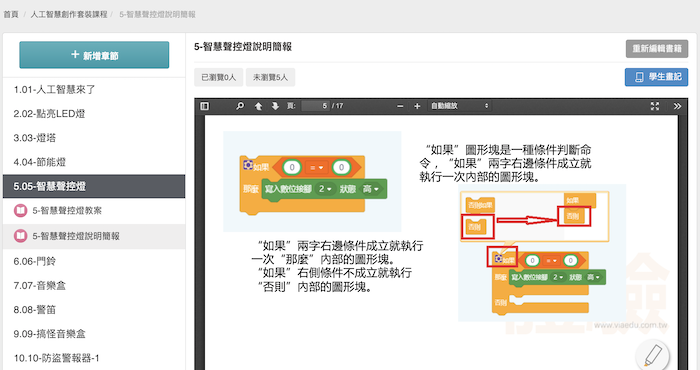
Task: Open 學生畫記 button
Action: click(656, 77)
